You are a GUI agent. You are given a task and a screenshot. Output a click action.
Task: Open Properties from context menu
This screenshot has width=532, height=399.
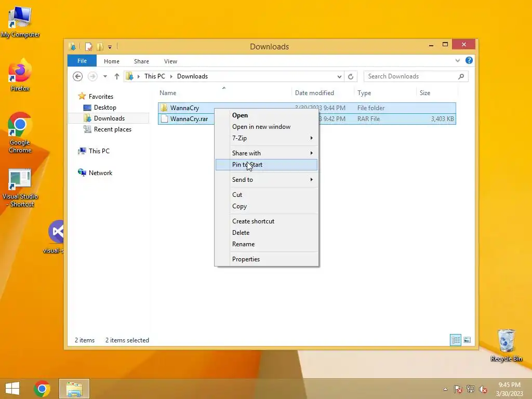tap(267, 259)
